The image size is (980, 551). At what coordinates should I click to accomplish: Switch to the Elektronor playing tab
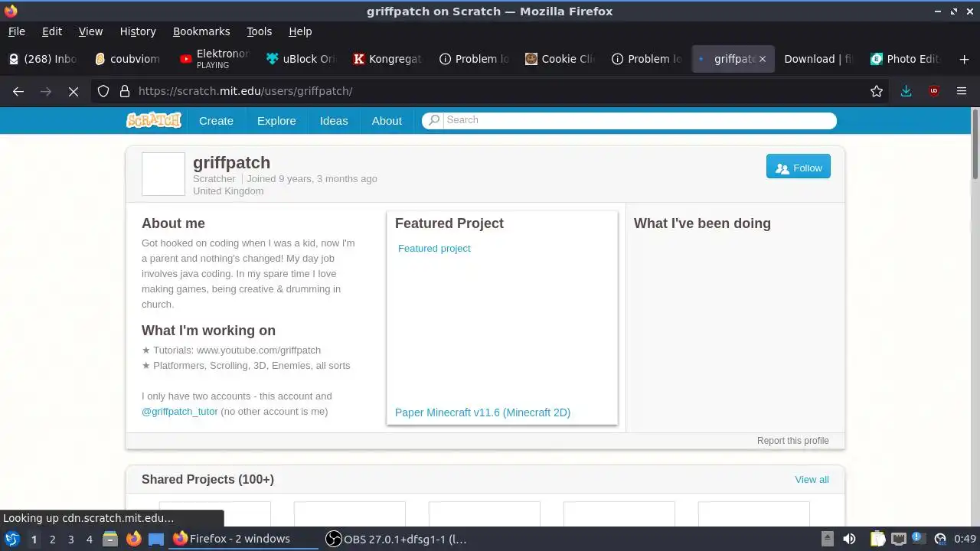click(x=216, y=59)
